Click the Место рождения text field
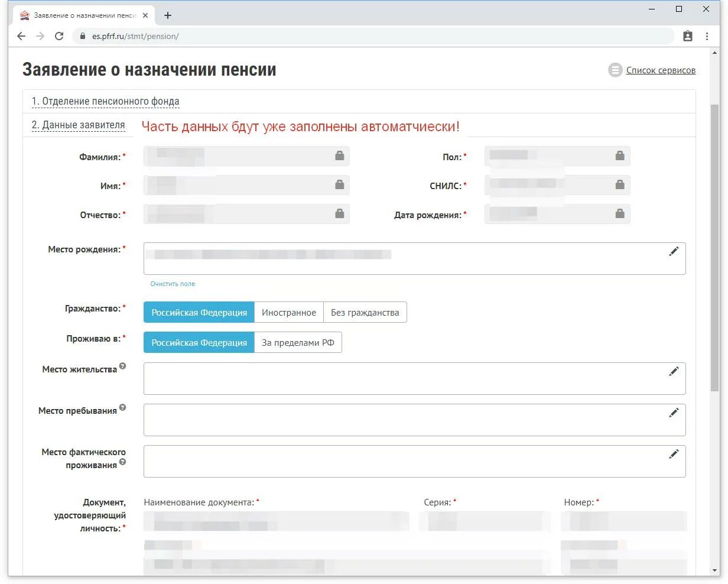This screenshot has height=584, width=728. 414,258
